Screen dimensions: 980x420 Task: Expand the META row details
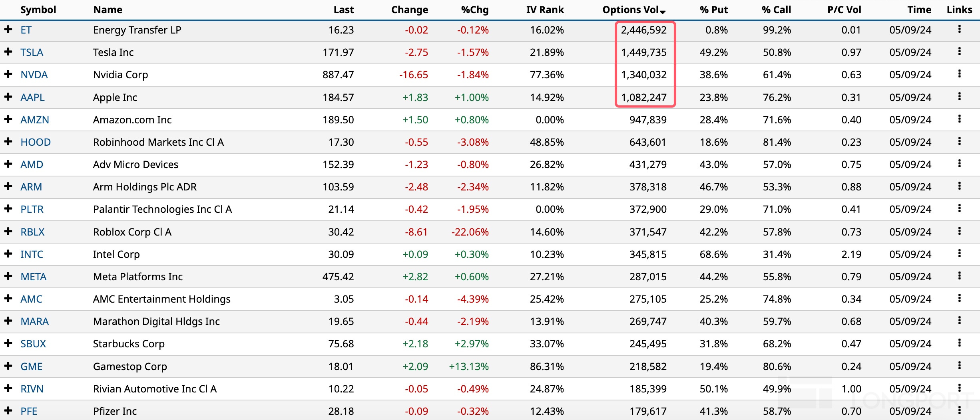point(8,276)
